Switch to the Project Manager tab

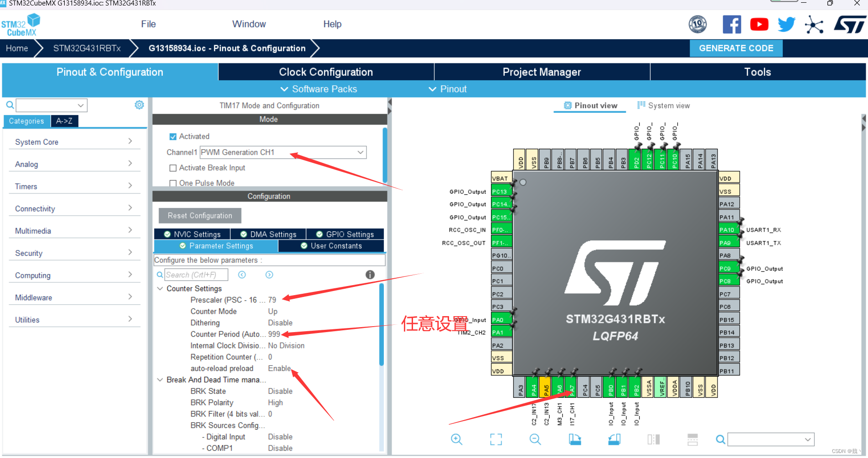(x=542, y=72)
